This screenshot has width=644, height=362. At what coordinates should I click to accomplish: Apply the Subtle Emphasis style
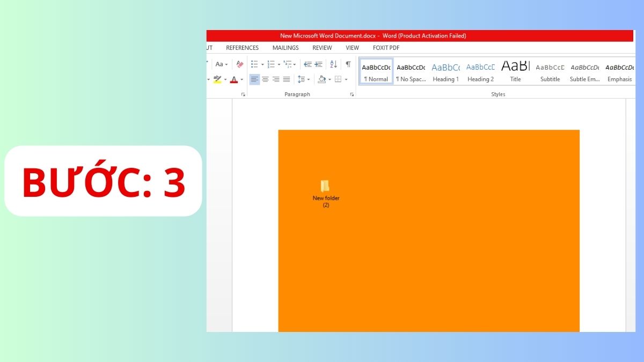pos(585,71)
